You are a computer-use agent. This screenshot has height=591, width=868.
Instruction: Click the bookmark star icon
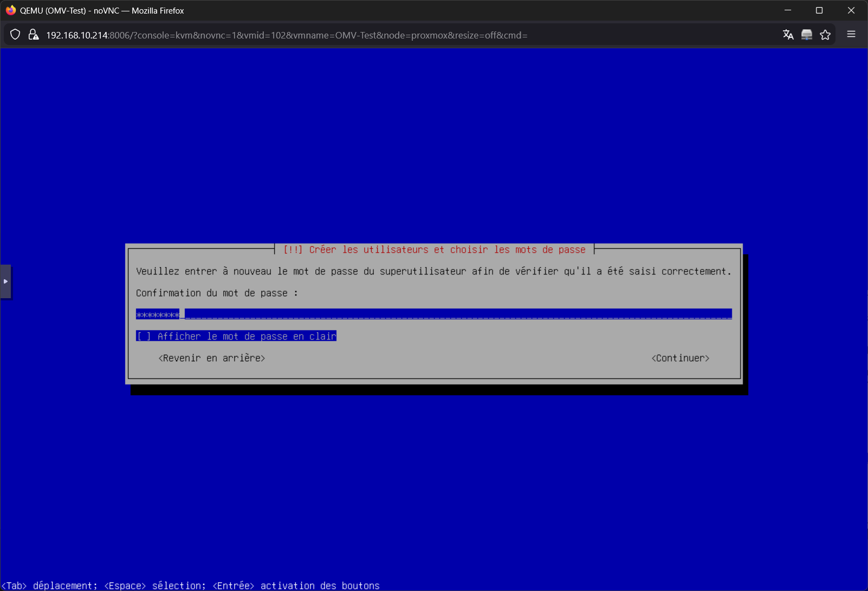(825, 35)
